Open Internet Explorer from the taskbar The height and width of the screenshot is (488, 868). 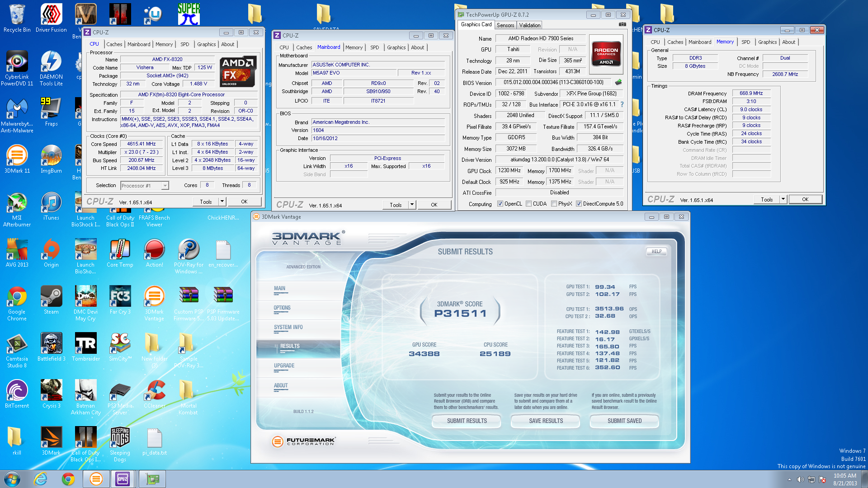41,479
